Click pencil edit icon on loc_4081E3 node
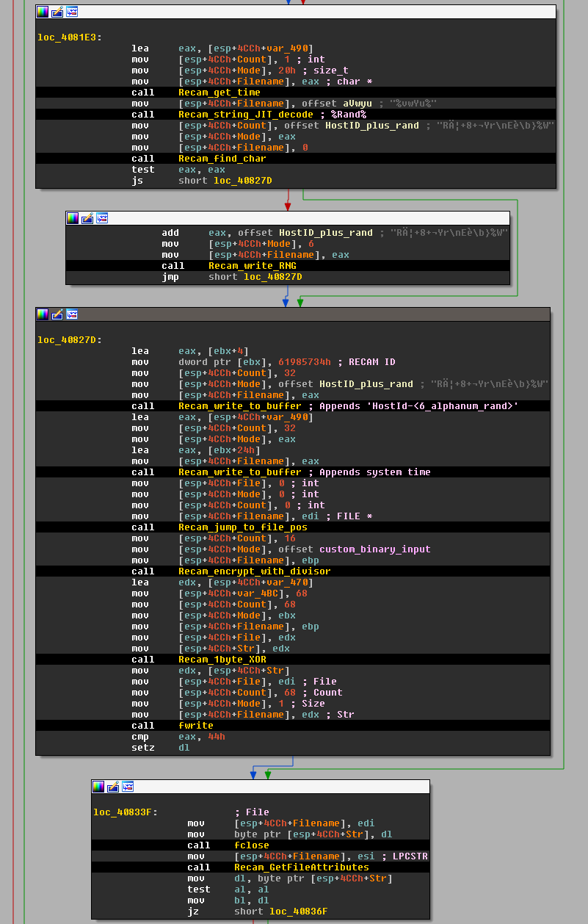 click(57, 12)
